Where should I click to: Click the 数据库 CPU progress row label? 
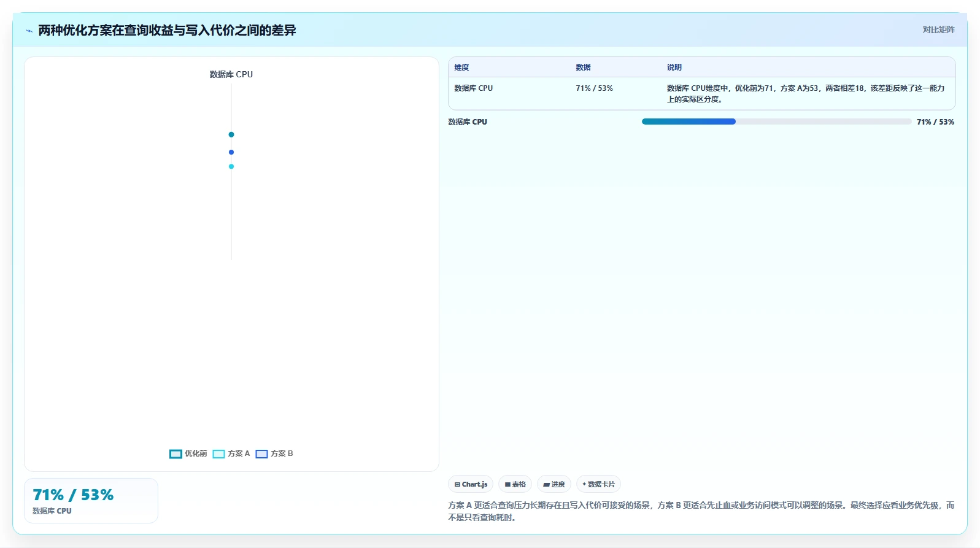click(x=468, y=122)
